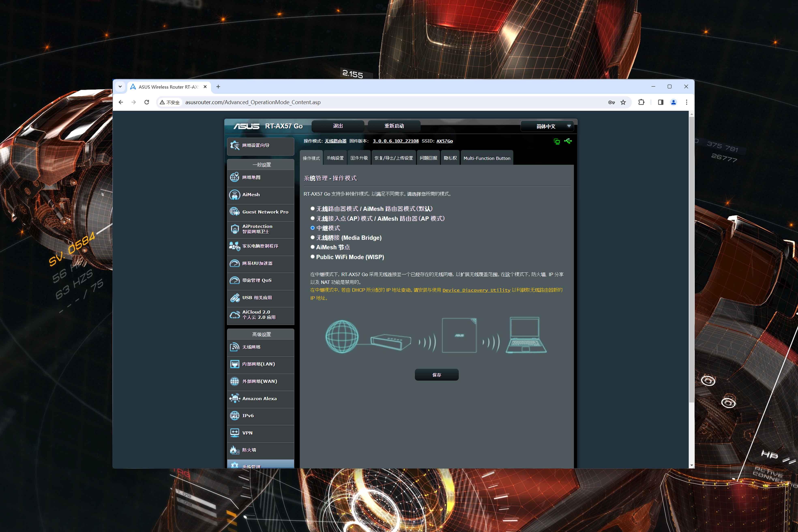Open the Guest Network Pro icon

[x=234, y=212]
